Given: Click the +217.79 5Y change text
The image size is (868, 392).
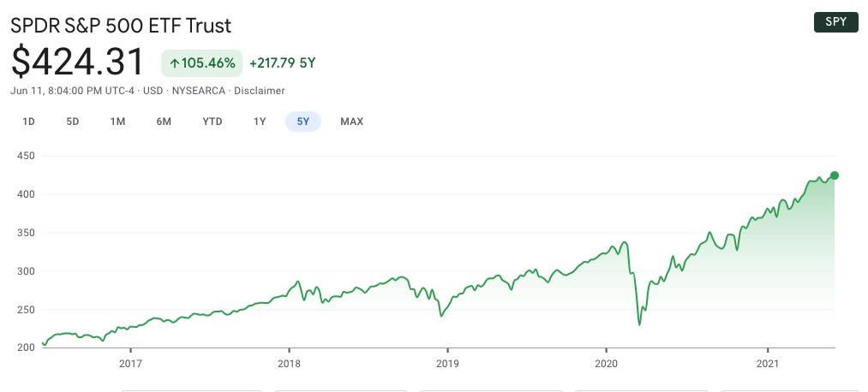Looking at the screenshot, I should pos(283,63).
